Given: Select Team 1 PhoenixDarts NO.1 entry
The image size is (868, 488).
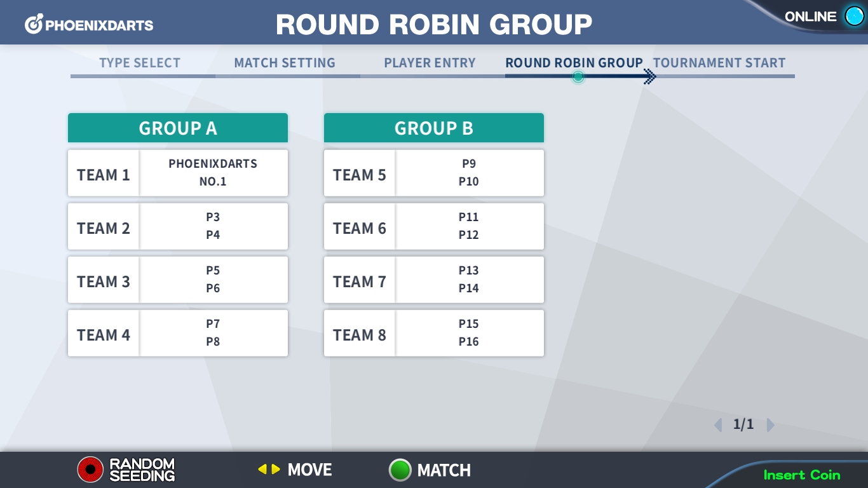Looking at the screenshot, I should [178, 173].
